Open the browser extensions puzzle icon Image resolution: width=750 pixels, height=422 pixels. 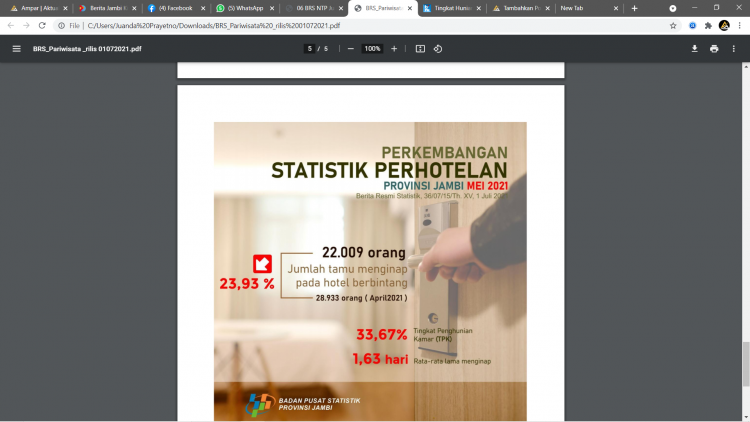click(708, 25)
